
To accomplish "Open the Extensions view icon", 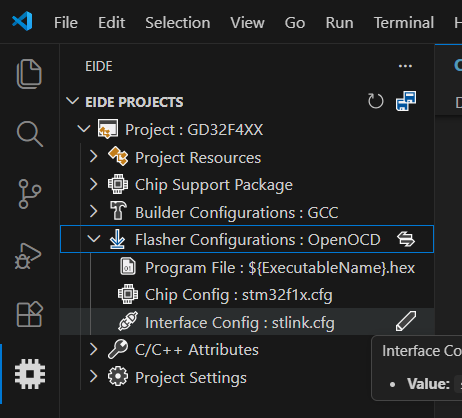I will (x=30, y=314).
